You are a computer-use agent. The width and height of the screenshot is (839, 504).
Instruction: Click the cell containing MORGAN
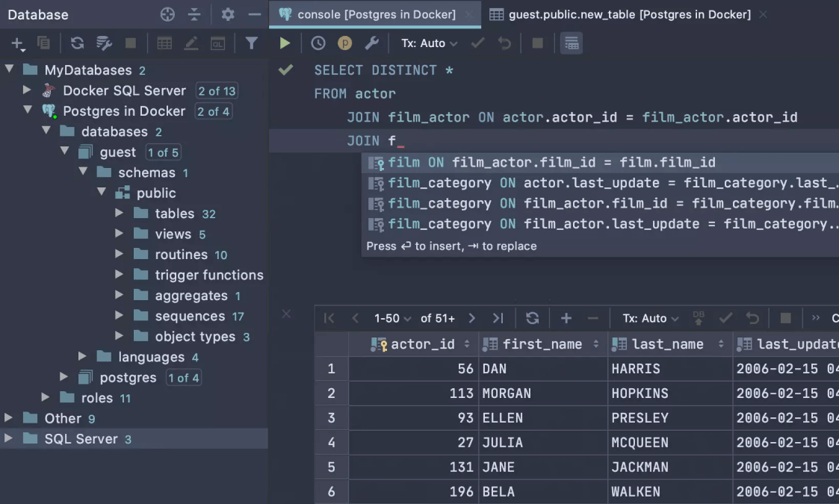click(542, 393)
